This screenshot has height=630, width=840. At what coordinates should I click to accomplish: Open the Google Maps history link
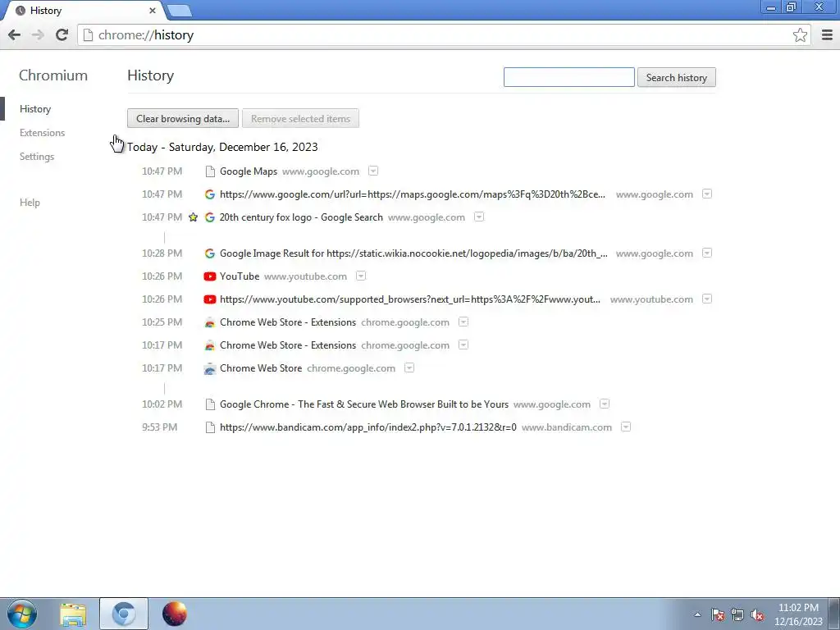[249, 171]
